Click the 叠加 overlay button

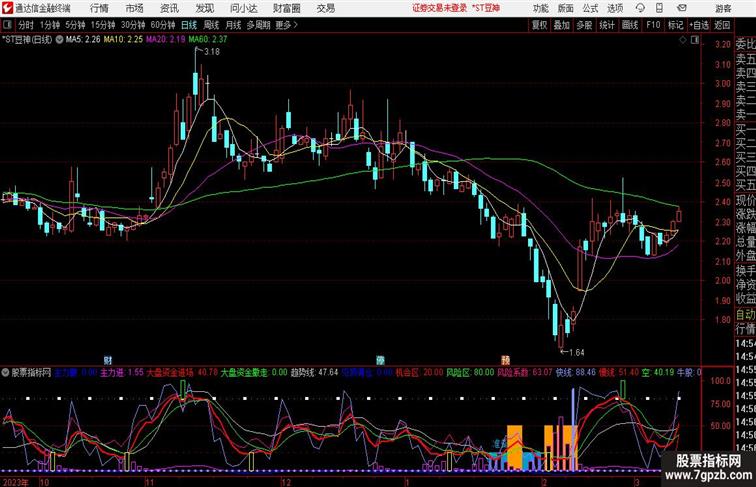(x=562, y=25)
